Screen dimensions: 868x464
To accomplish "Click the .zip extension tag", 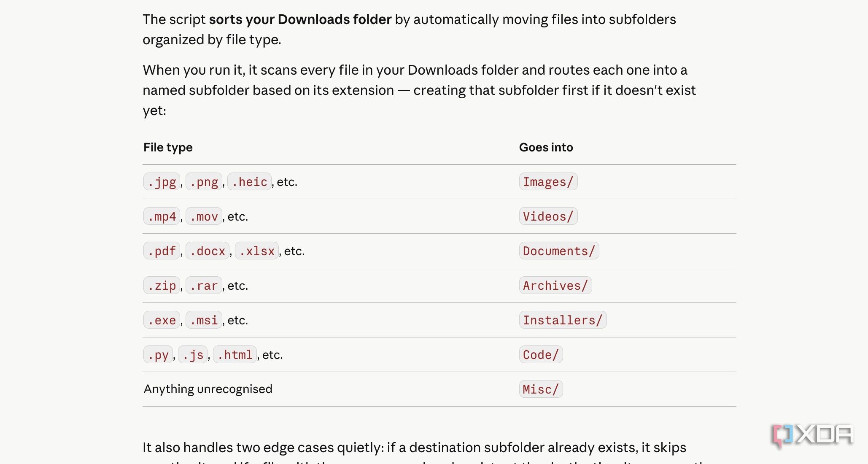I will pos(162,286).
